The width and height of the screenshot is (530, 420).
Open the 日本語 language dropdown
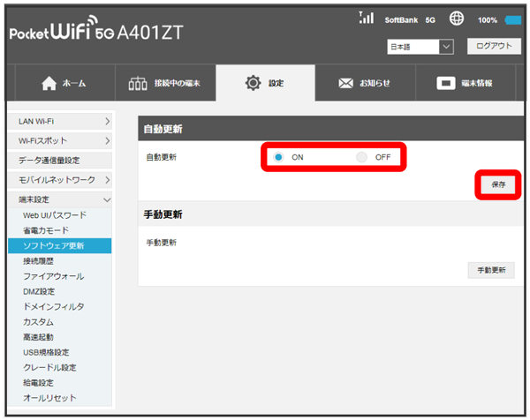point(420,46)
